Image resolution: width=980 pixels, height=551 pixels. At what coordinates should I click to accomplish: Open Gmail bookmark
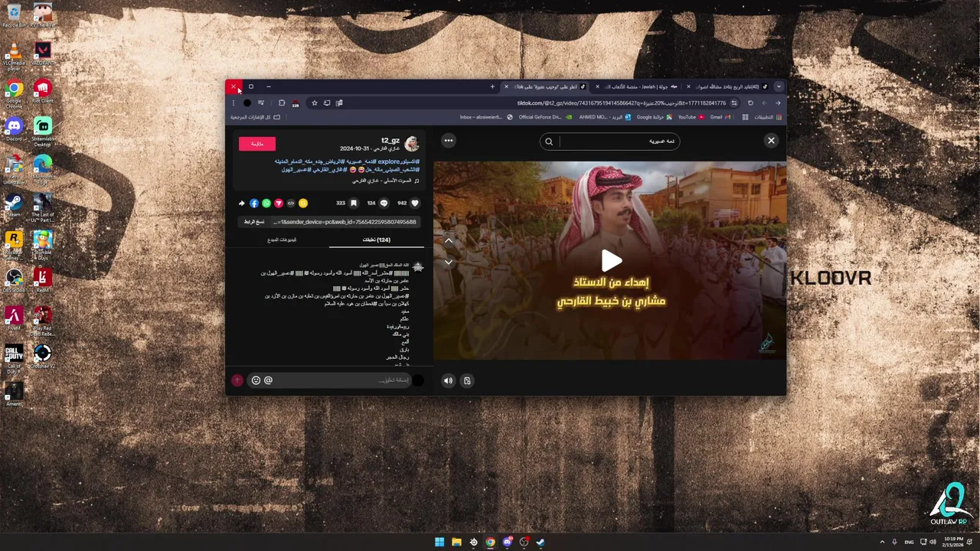point(719,117)
